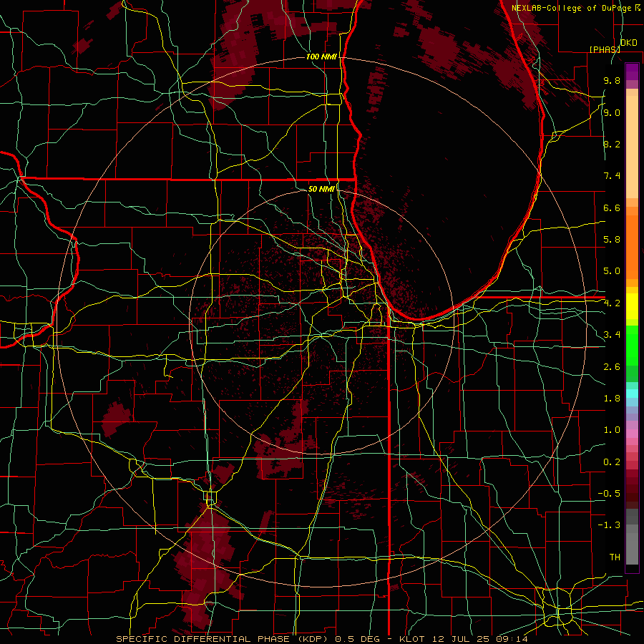Click the 0.2 scale value
Screen dimensions: 644x644
coord(612,462)
